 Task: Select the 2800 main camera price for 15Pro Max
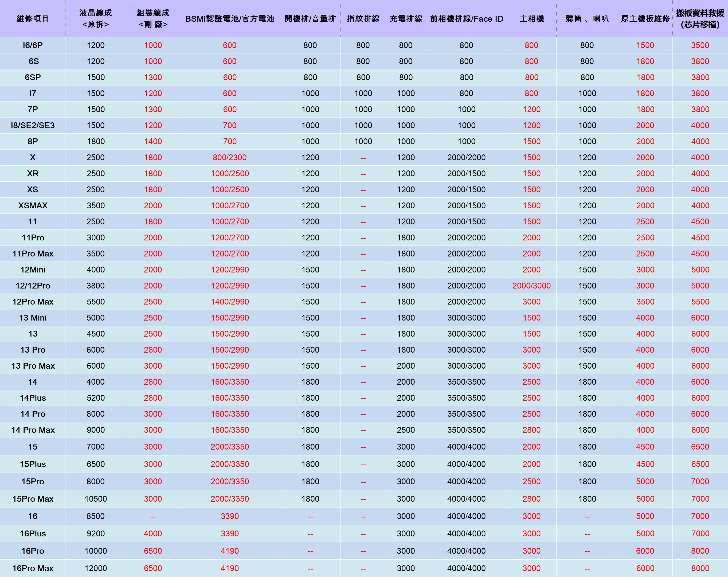(531, 499)
